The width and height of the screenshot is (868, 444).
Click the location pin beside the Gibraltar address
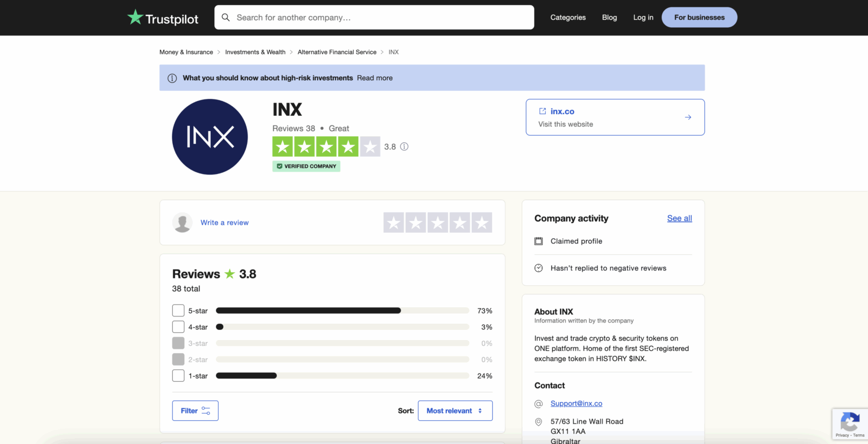[x=539, y=422]
